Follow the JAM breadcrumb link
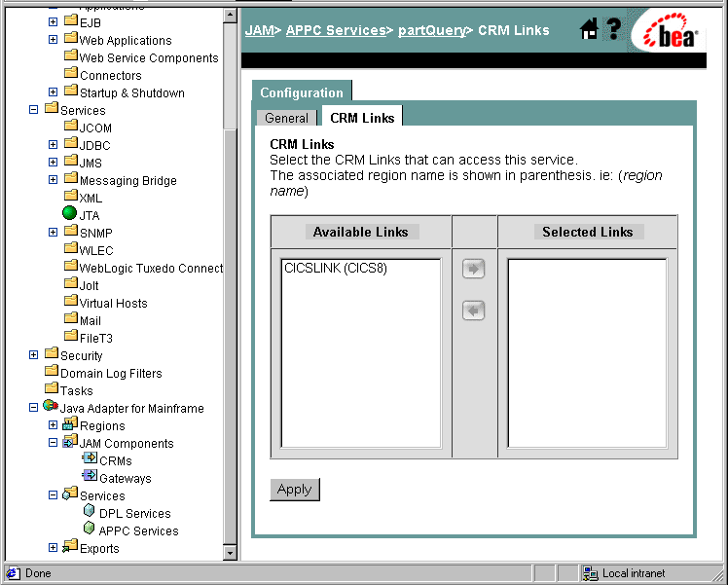The width and height of the screenshot is (728, 585). (260, 30)
